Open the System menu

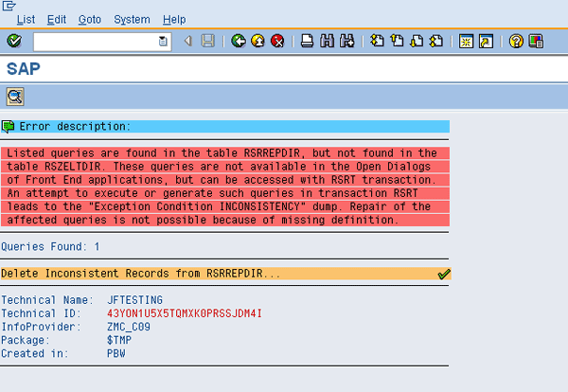click(x=132, y=19)
